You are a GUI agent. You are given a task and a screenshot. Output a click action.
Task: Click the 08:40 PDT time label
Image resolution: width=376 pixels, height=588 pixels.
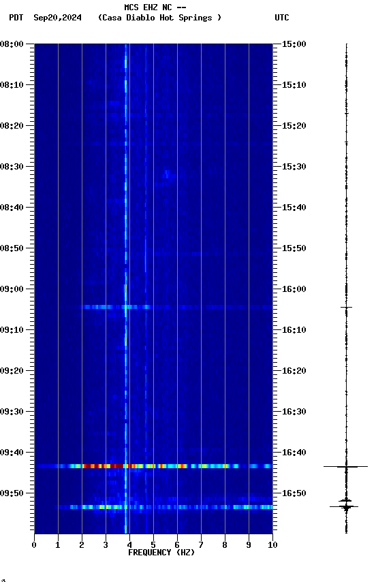[12, 208]
